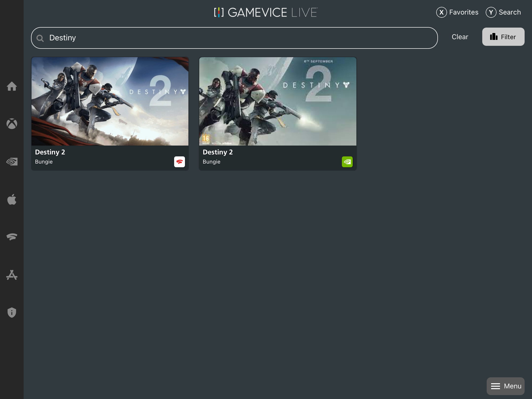Click the GeForce Now badge on second Destiny 2

[x=347, y=162]
